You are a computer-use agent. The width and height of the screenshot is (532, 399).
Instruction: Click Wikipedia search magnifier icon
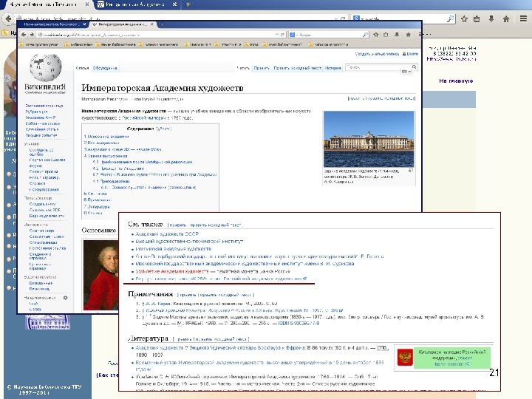click(x=414, y=66)
